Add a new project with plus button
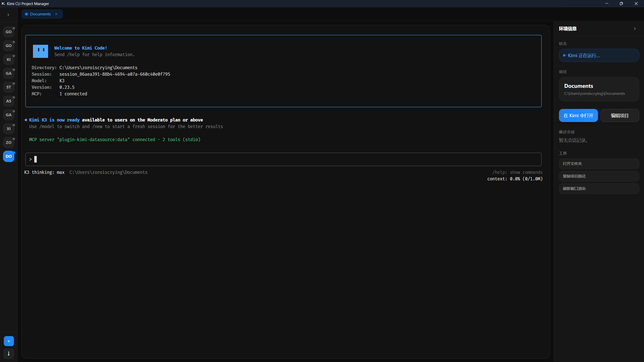Viewport: 644px width, 362px height. click(x=9, y=341)
